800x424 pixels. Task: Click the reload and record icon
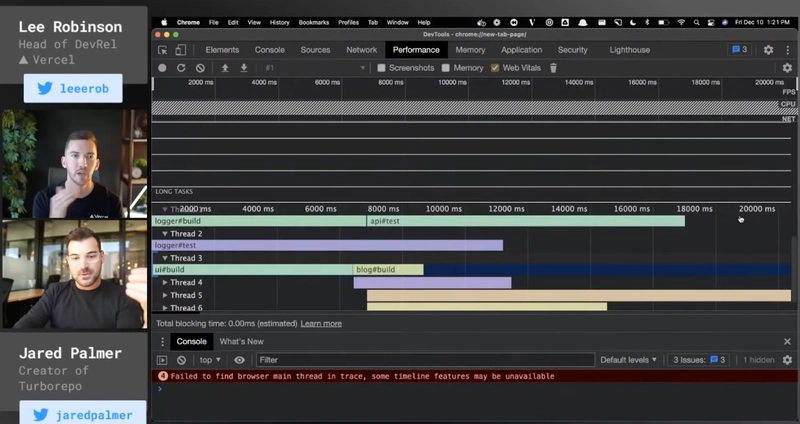click(x=181, y=68)
